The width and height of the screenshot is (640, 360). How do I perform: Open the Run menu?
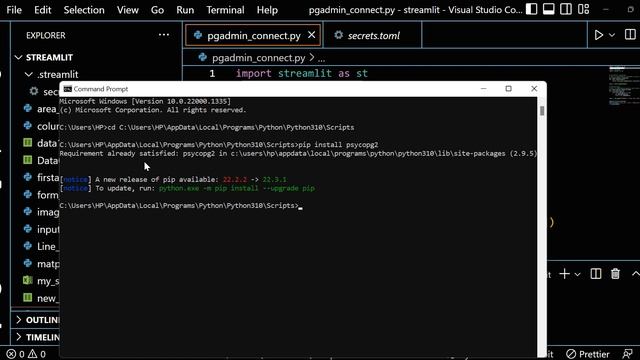(x=185, y=10)
